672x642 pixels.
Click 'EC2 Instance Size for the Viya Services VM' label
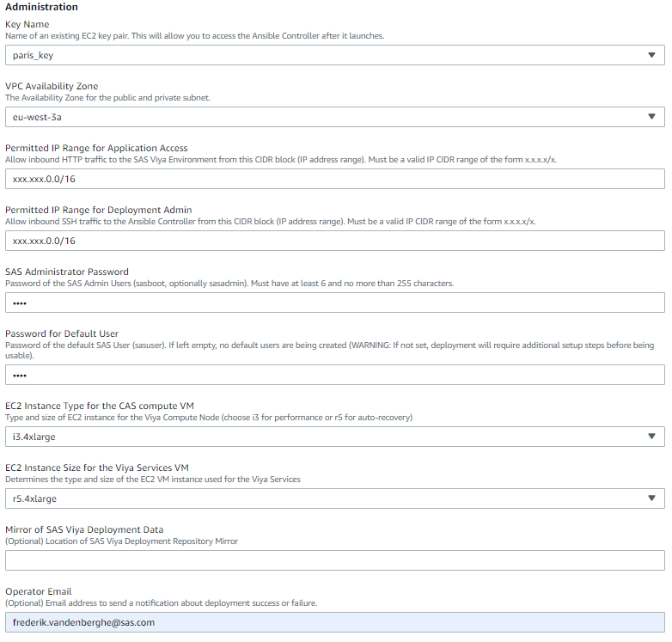pyautogui.click(x=97, y=468)
